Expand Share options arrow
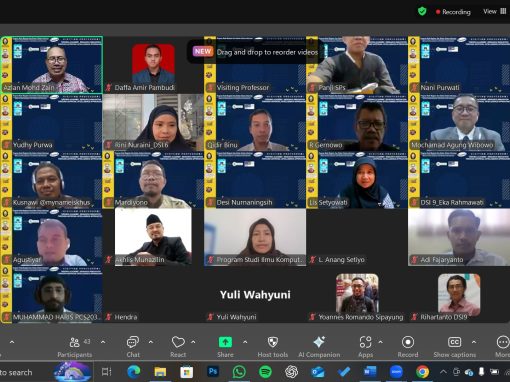This screenshot has width=510, height=382. pyautogui.click(x=245, y=342)
